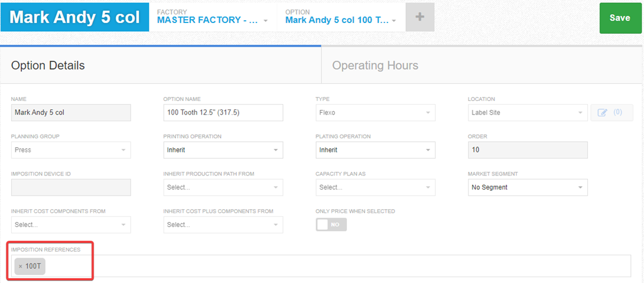Remove the 100T imposition reference tag
The width and height of the screenshot is (644, 283).
[21, 266]
